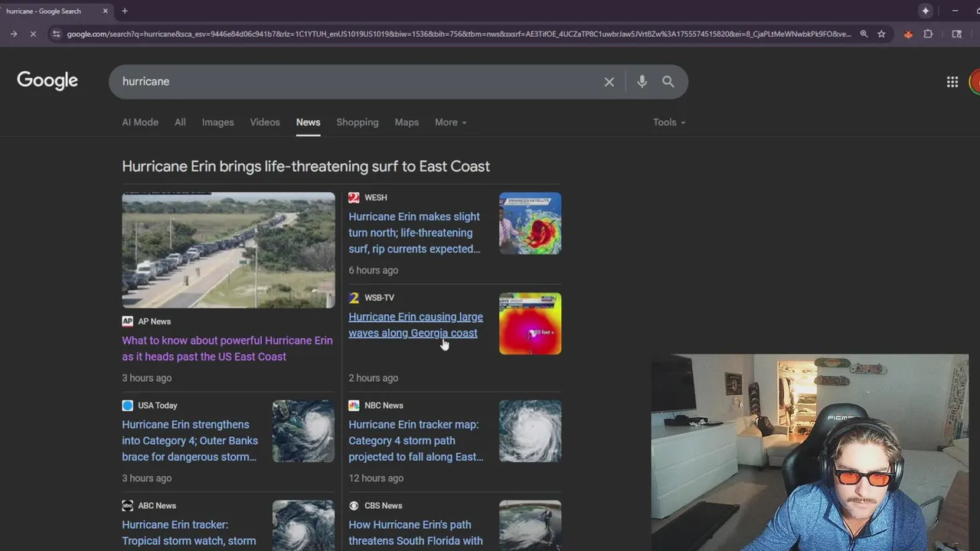The width and height of the screenshot is (980, 551).
Task: Click the Gemini sparkle icon in title bar
Action: (926, 11)
